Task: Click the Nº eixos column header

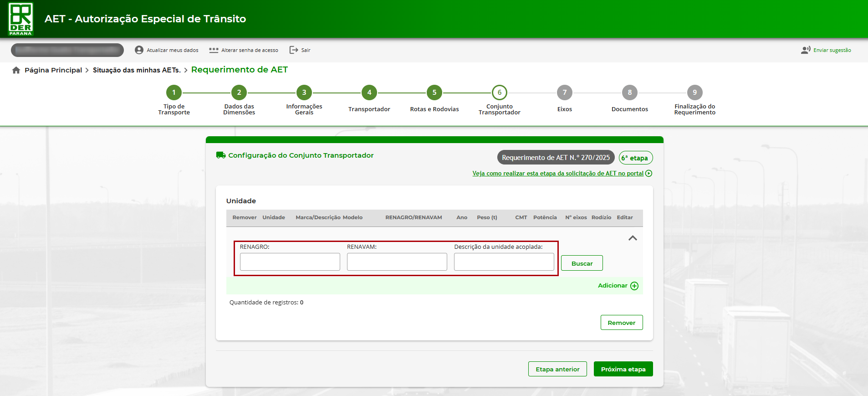Action: (576, 218)
